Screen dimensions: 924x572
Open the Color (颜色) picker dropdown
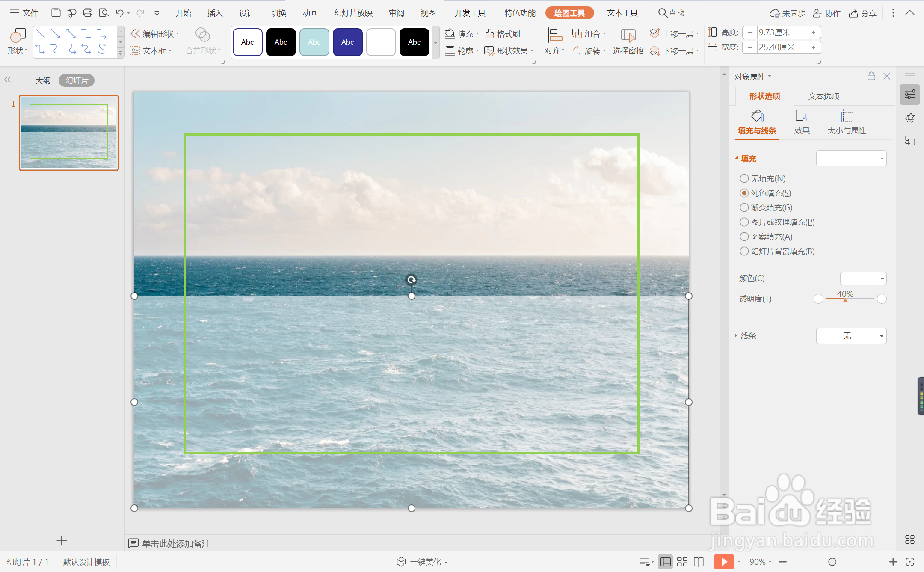pyautogui.click(x=863, y=279)
